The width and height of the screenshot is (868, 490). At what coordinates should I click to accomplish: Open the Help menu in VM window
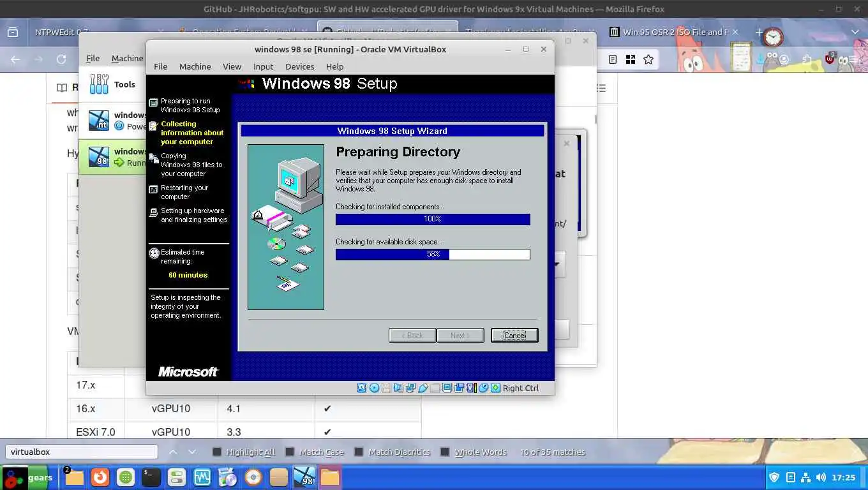point(334,66)
